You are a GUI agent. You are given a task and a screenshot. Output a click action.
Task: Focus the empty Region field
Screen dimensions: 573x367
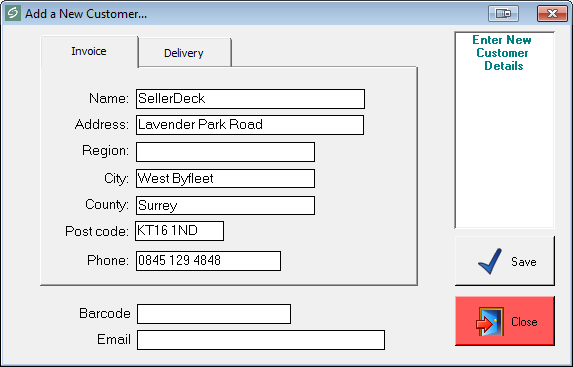tap(225, 152)
